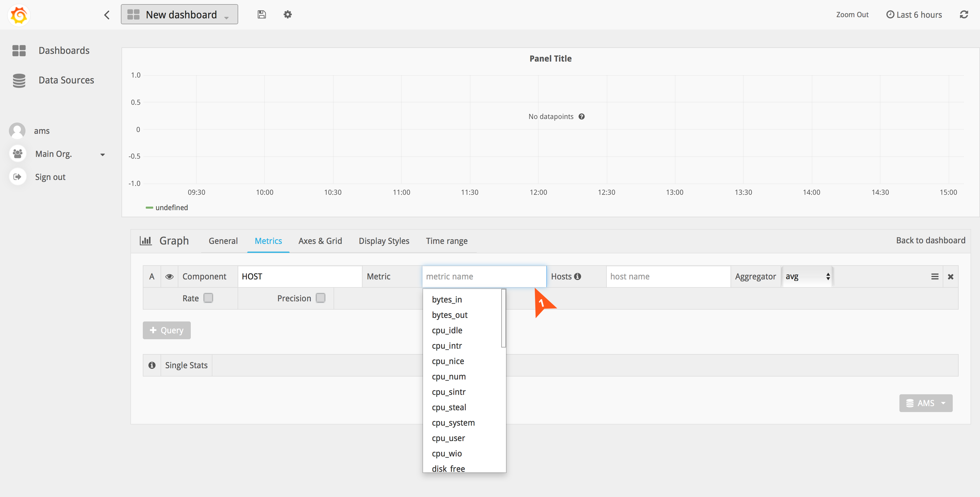The width and height of the screenshot is (980, 497).
Task: Click the No datapoints help icon
Action: [x=582, y=116]
